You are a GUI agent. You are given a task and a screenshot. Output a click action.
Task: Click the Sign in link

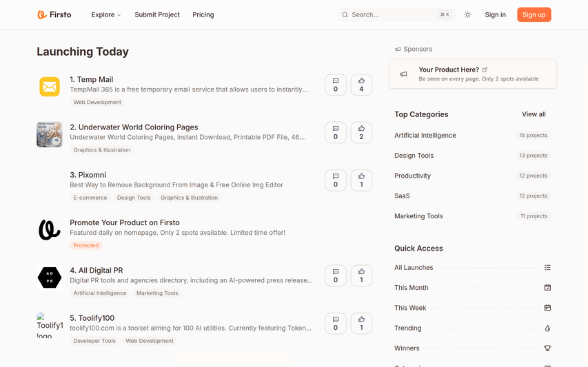(495, 14)
